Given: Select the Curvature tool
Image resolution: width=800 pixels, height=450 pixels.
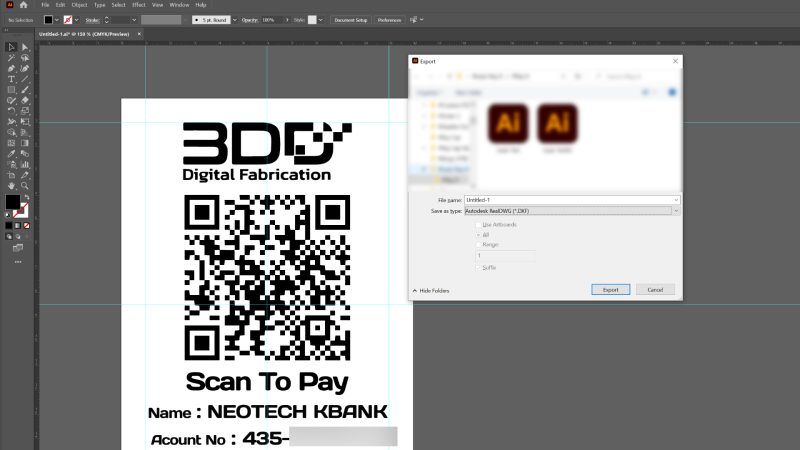Looking at the screenshot, I should tap(25, 68).
